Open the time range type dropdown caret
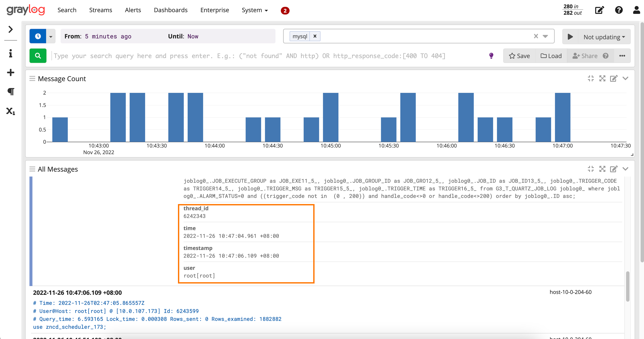 coord(51,37)
